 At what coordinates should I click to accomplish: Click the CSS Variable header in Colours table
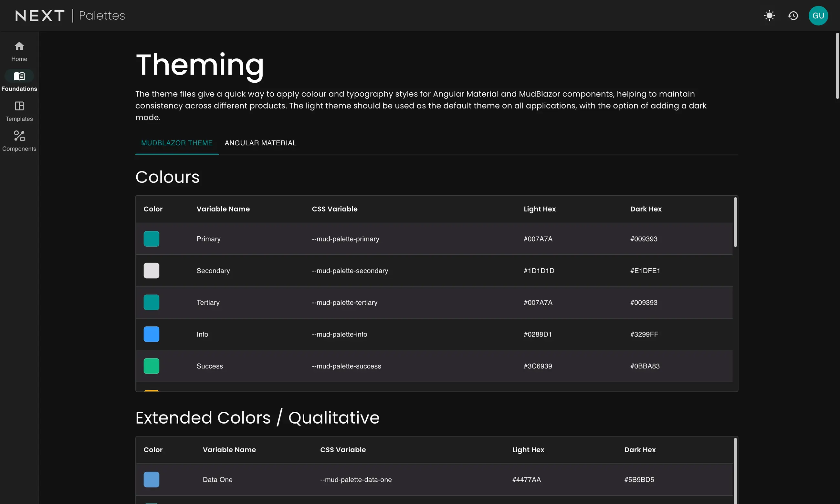[x=334, y=209]
